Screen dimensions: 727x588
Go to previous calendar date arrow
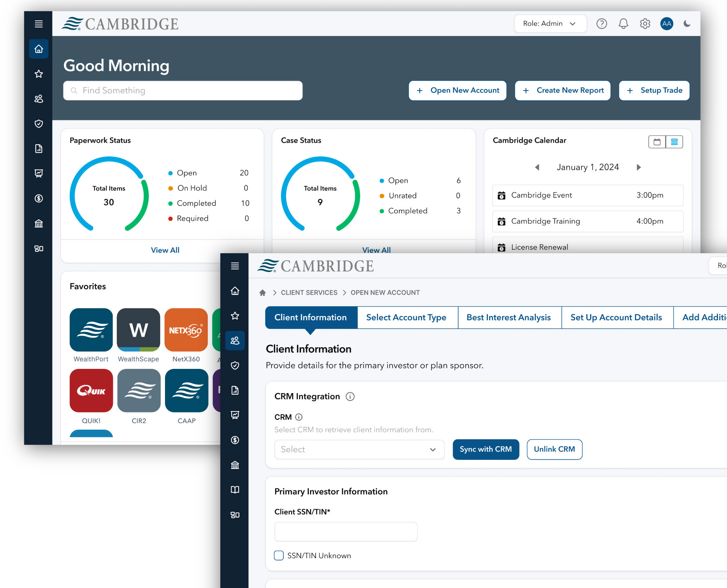click(537, 167)
